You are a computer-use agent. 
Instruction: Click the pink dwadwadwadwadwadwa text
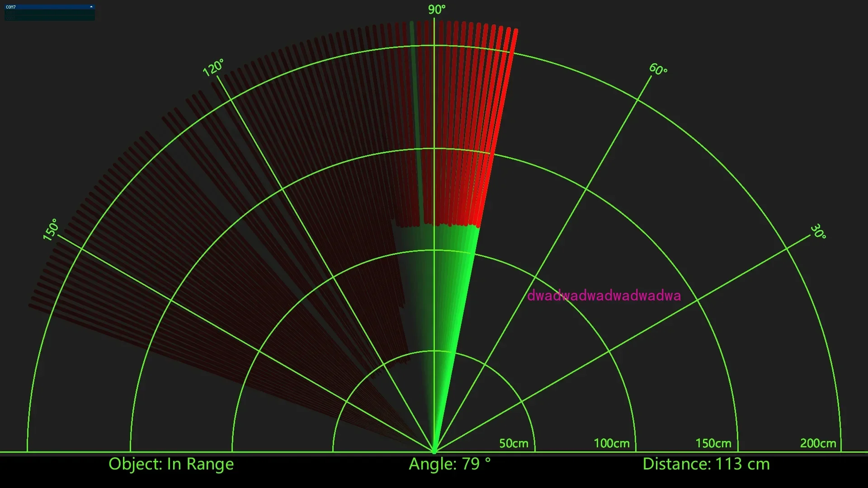pyautogui.click(x=604, y=296)
